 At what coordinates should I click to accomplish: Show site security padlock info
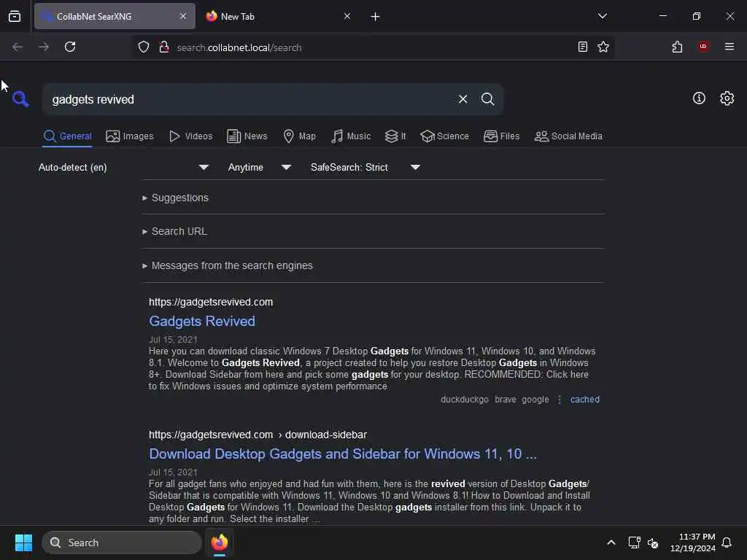click(x=164, y=47)
